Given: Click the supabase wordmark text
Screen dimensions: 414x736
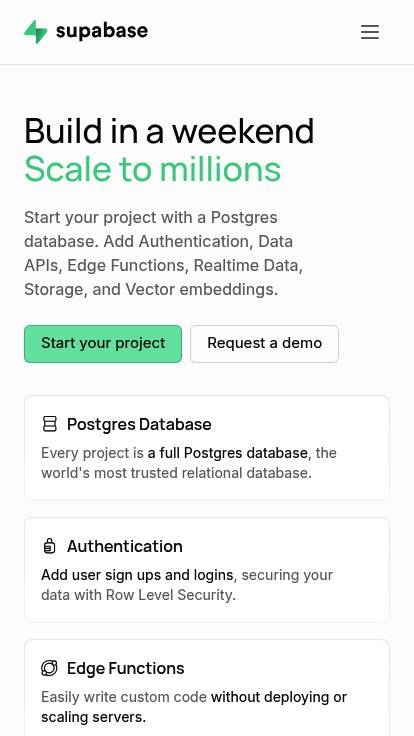Looking at the screenshot, I should click(x=102, y=32).
